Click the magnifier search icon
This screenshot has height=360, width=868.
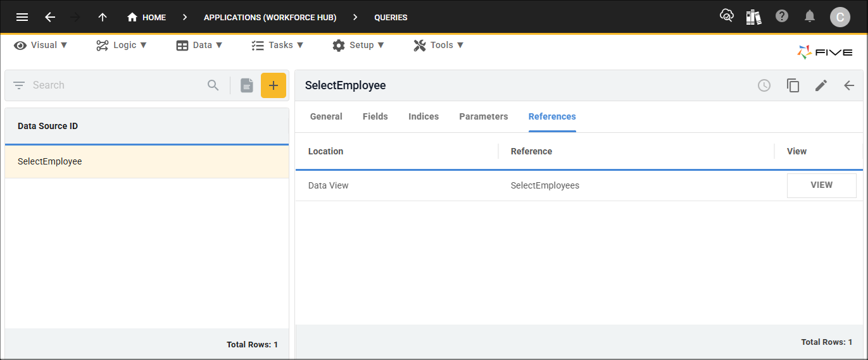click(x=213, y=85)
